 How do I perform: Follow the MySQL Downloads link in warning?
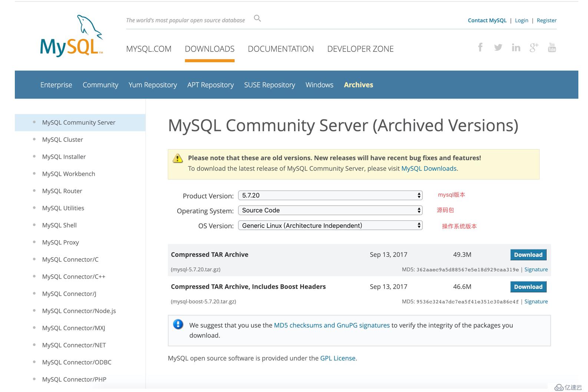[x=429, y=169]
